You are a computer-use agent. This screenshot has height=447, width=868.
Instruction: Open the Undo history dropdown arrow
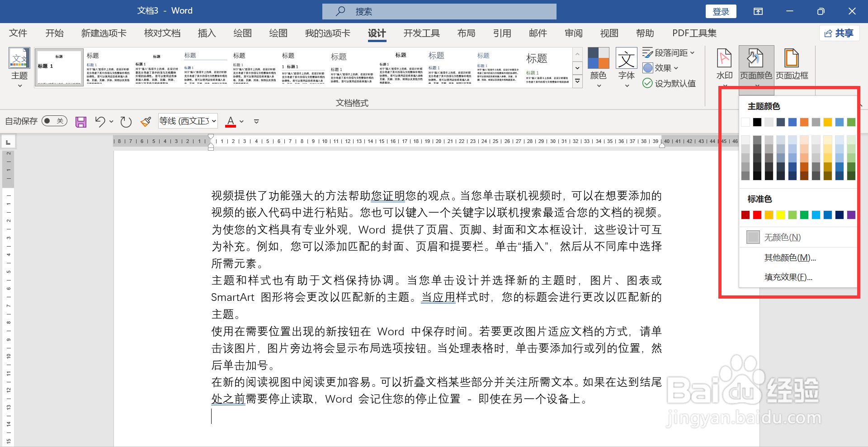tap(111, 121)
